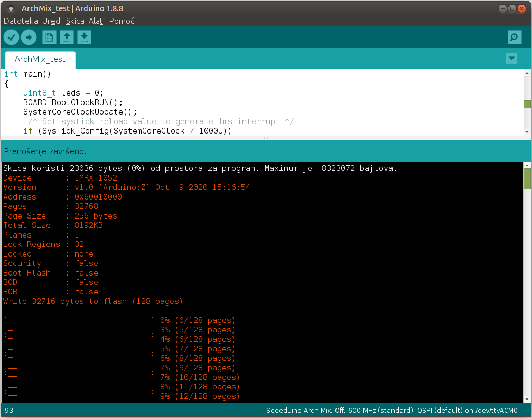The image size is (532, 418).
Task: Click the teal Arduino window icon
Action: pos(10,8)
